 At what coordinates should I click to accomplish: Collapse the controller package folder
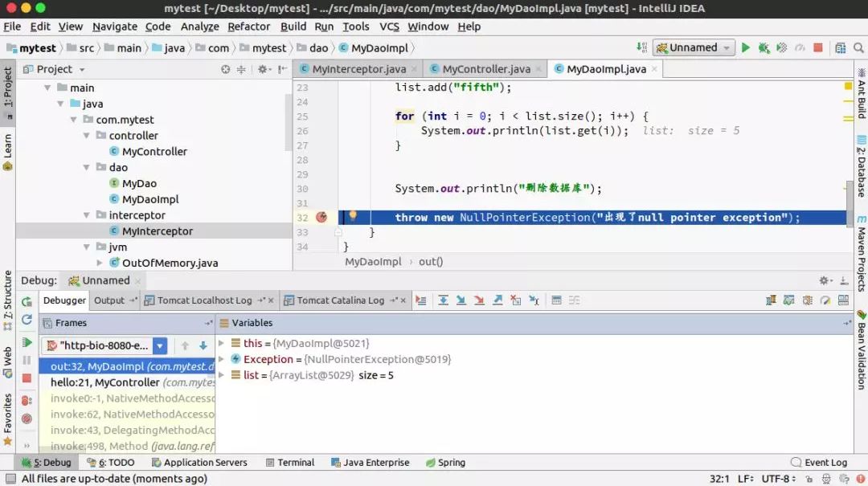[x=86, y=136]
